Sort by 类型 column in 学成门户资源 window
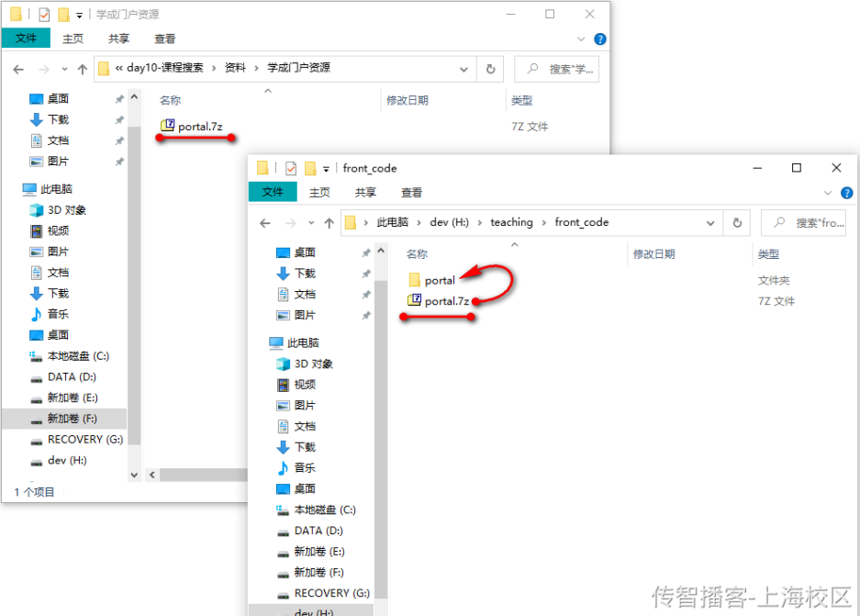Screen dimensions: 860x616 click(x=521, y=100)
